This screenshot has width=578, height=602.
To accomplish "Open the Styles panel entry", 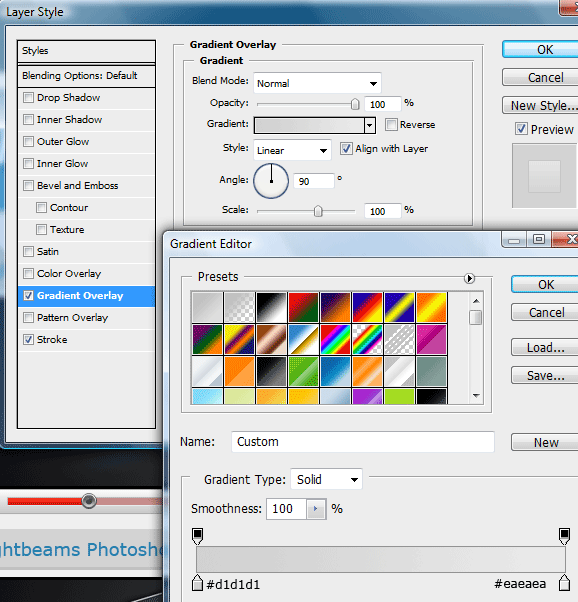I will [86, 51].
